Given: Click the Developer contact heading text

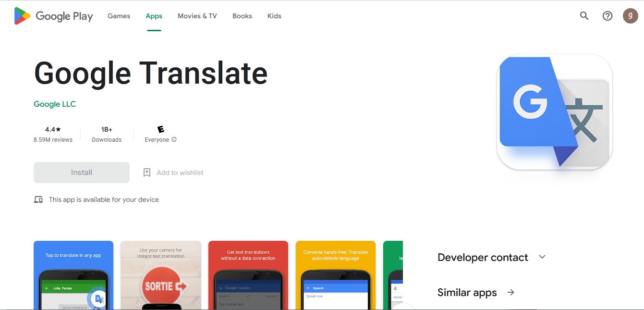Looking at the screenshot, I should pos(483,257).
